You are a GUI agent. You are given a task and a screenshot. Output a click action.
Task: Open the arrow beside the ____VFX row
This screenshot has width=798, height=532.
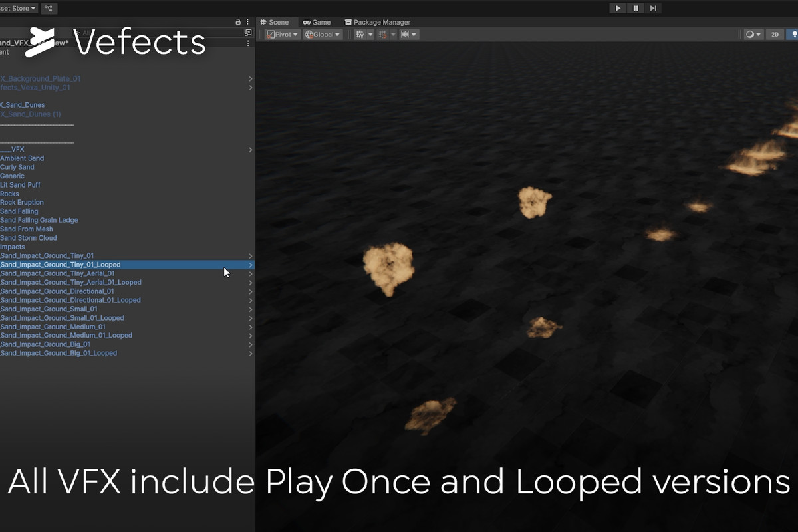pyautogui.click(x=251, y=150)
